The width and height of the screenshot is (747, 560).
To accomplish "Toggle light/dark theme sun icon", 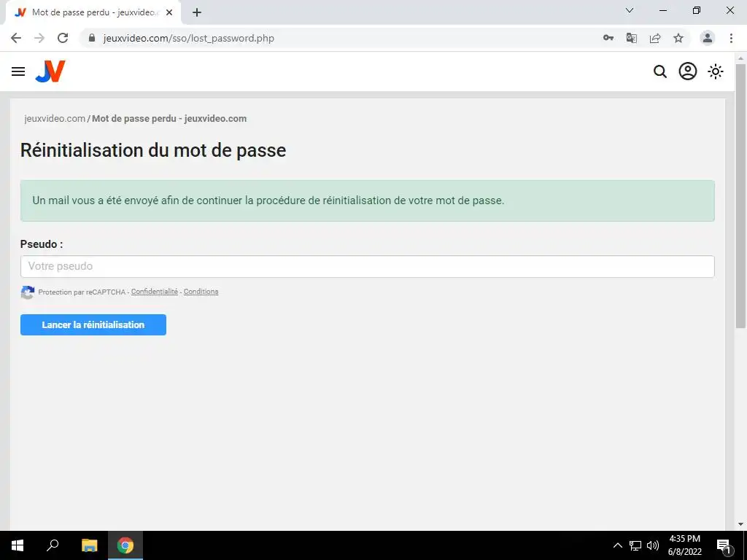I will (715, 71).
